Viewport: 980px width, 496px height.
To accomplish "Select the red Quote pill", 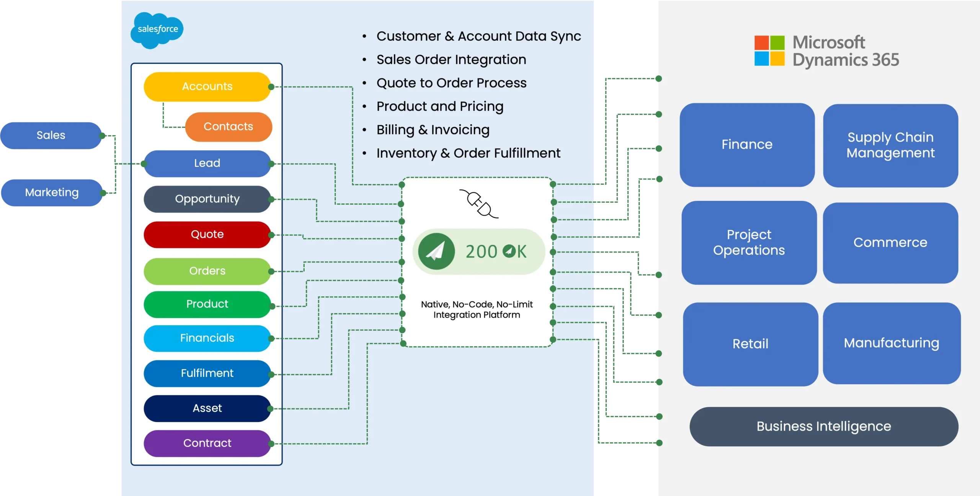I will [207, 235].
